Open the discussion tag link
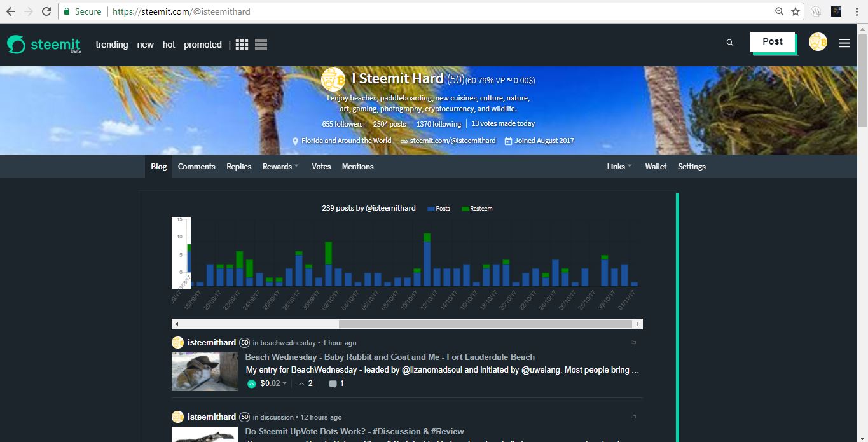 (x=277, y=417)
